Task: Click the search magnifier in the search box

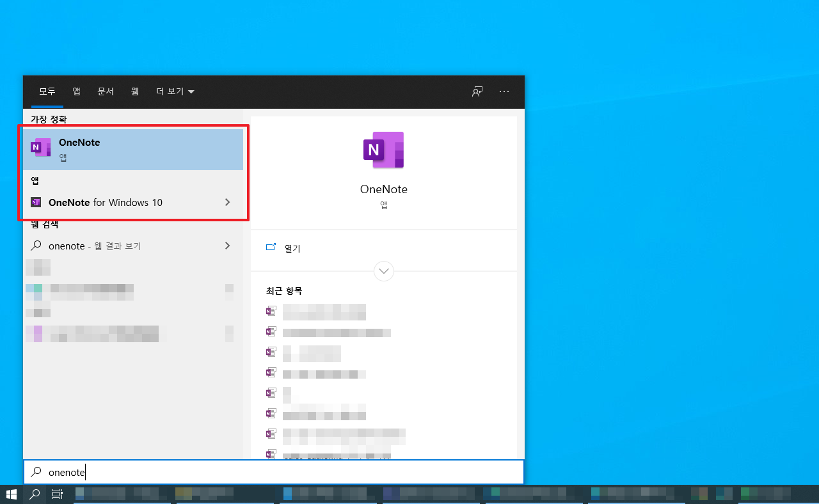Action: [x=35, y=472]
